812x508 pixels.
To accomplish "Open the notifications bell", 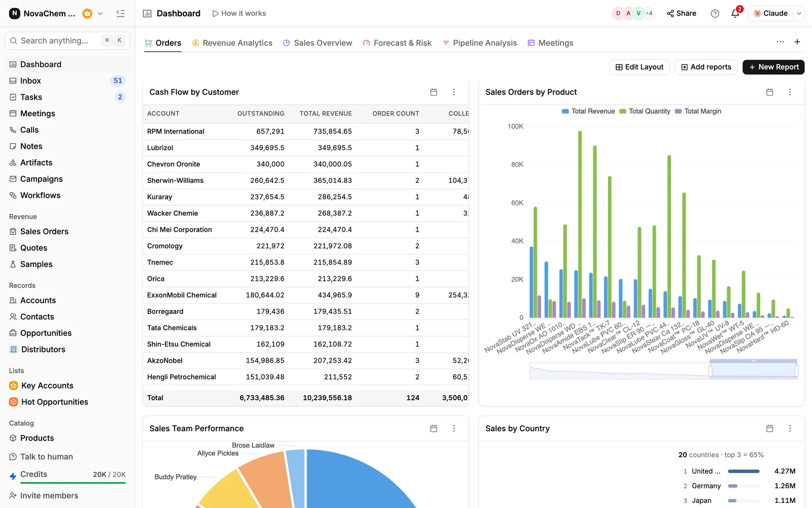I will (x=735, y=13).
